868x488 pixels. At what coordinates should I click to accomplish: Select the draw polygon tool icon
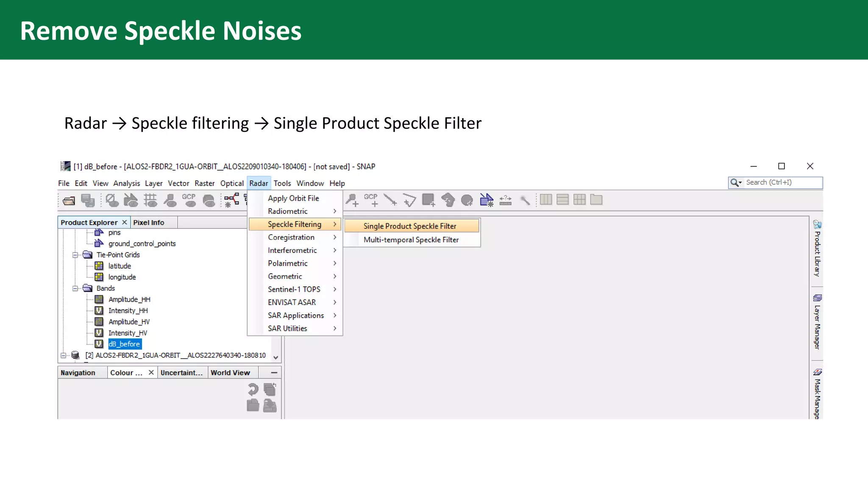[448, 200]
